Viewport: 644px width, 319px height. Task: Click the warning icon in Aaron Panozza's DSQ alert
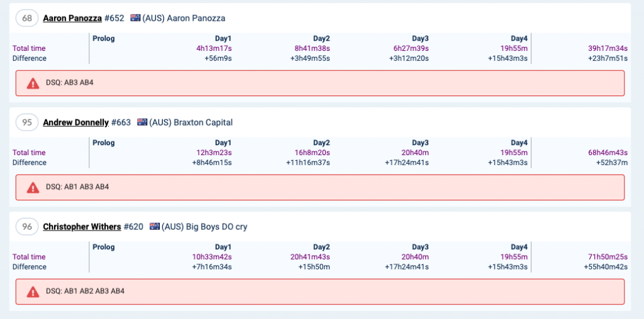click(33, 83)
